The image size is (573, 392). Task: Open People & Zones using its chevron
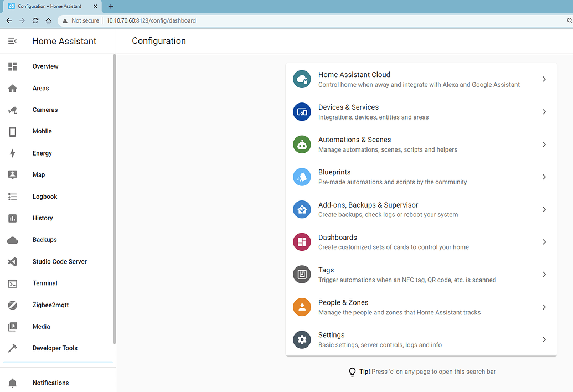544,307
